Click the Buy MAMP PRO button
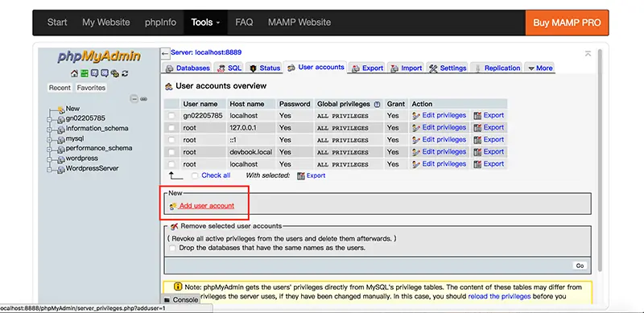Image resolution: width=644 pixels, height=313 pixels. (x=567, y=23)
